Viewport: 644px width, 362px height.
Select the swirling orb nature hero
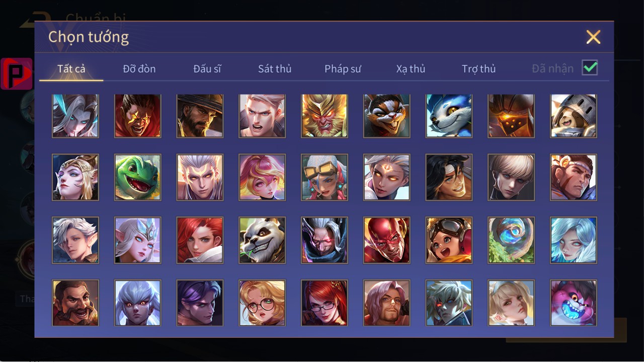tap(511, 240)
